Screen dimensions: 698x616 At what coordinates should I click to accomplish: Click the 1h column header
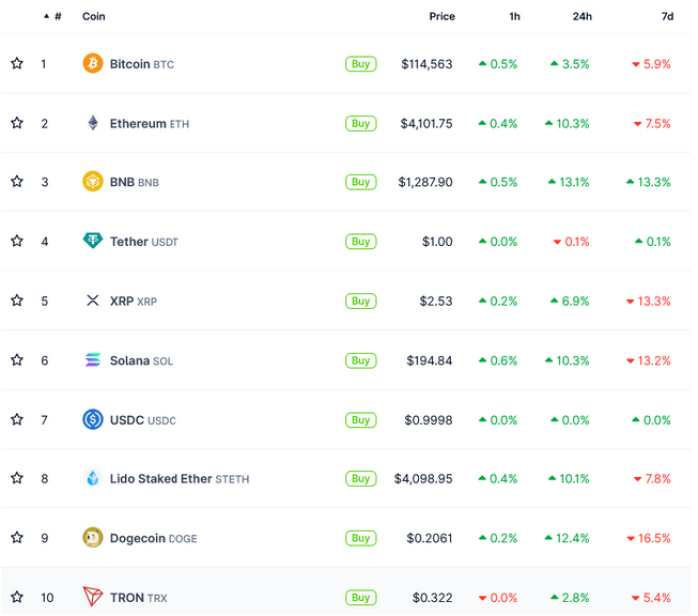(x=514, y=17)
